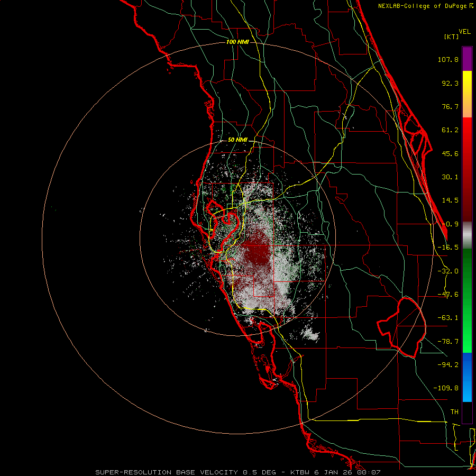Click the red lake outline in southeast Florida
Screen dimensions: 476x476
point(401,327)
